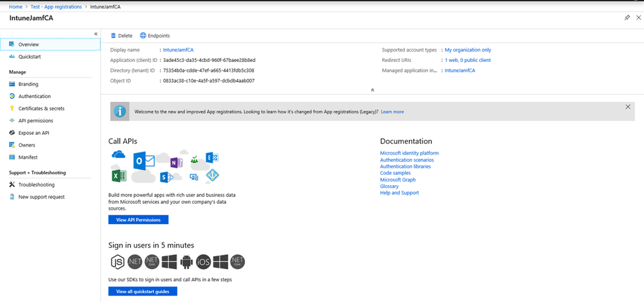
Task: Select the Object ID value
Action: pos(209,81)
